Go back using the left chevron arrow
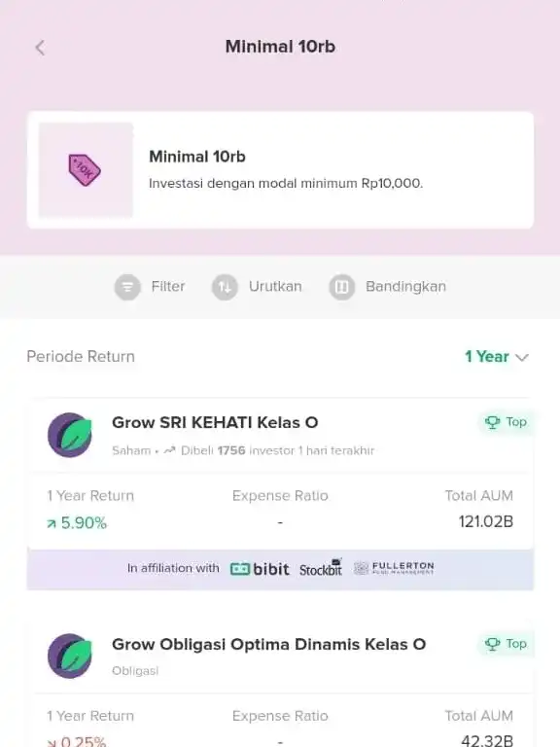 point(40,48)
